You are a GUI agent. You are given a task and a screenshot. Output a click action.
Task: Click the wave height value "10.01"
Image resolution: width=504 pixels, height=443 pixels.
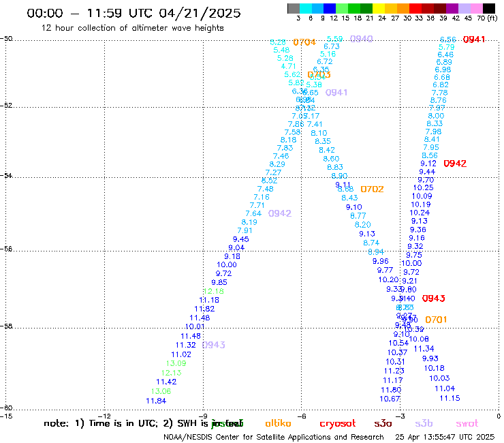tap(195, 327)
